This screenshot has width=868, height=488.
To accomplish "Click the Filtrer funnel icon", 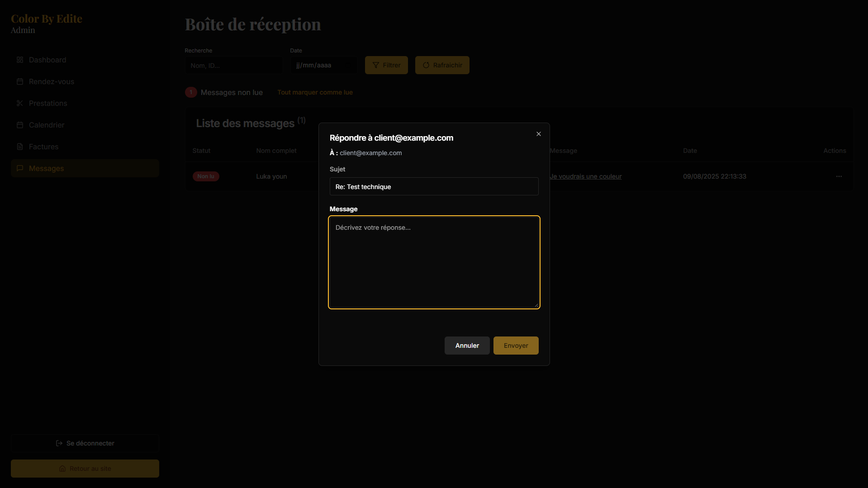I will click(x=376, y=65).
